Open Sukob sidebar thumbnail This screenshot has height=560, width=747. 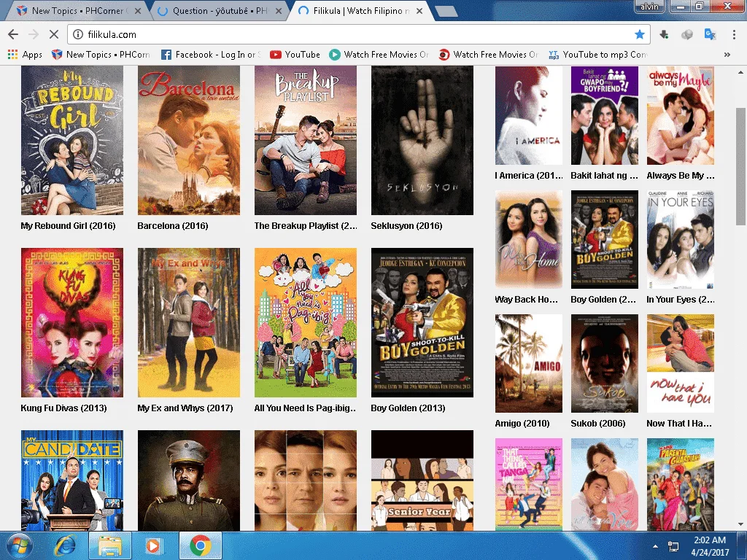click(x=605, y=363)
